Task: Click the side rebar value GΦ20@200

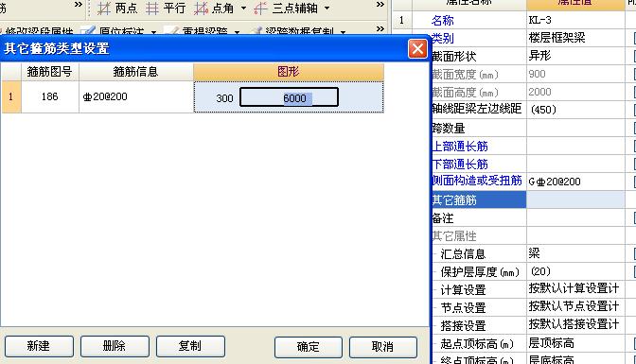Action: pyautogui.click(x=555, y=182)
